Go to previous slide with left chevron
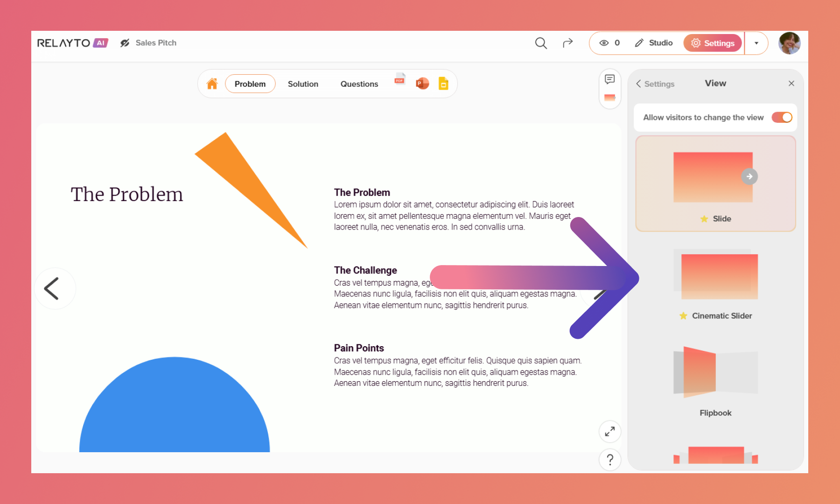 [52, 288]
